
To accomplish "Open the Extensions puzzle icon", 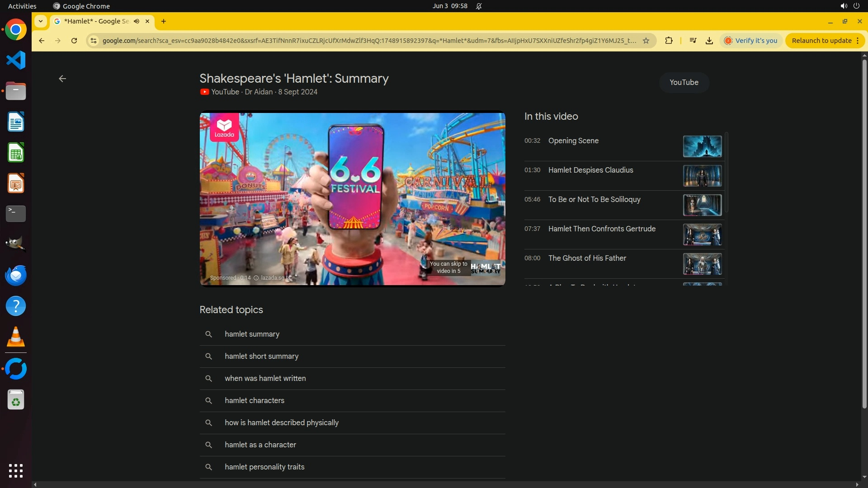I will click(669, 41).
